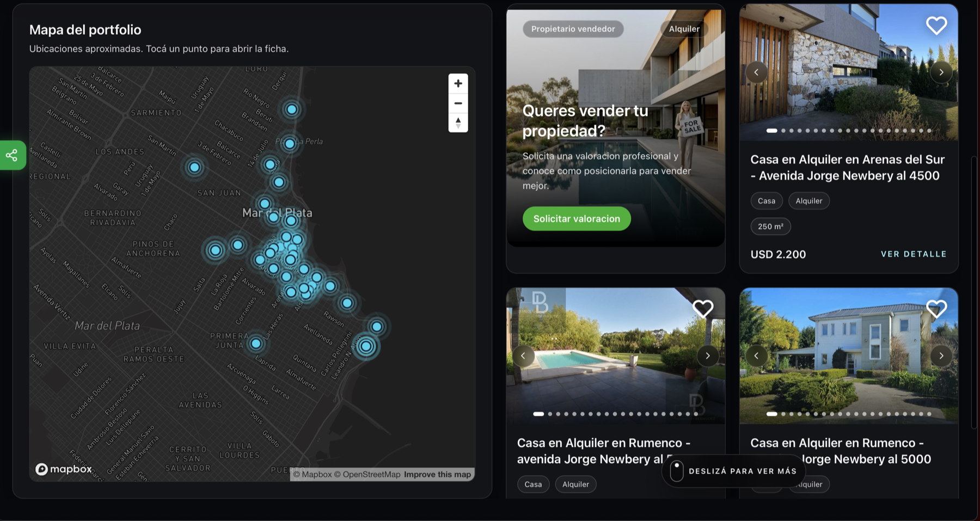Screen dimensions: 980x521
Task: Open the Rumenco pool photo
Action: pos(615,356)
